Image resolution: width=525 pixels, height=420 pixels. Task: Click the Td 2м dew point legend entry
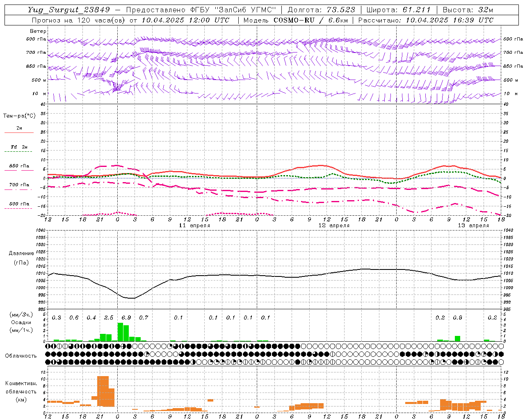pyautogui.click(x=19, y=147)
